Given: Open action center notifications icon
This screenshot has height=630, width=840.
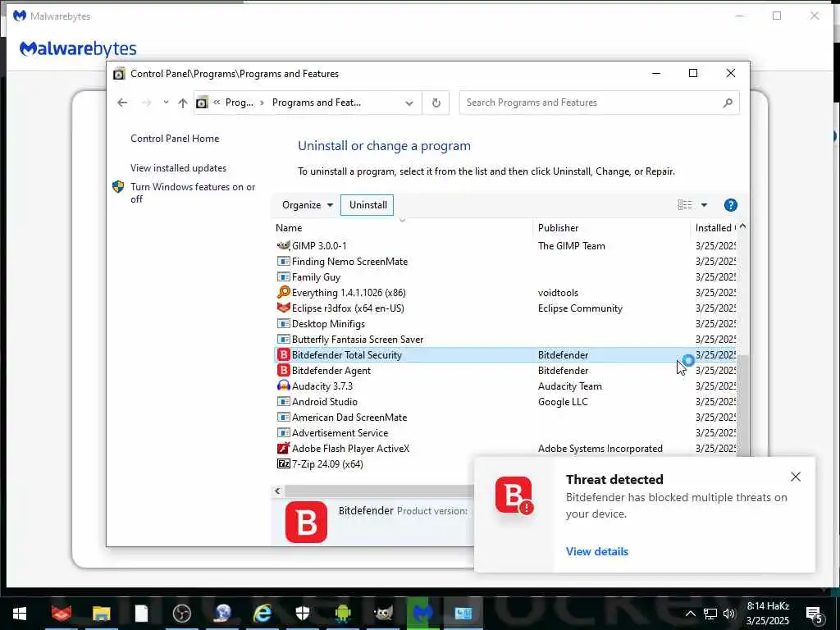Looking at the screenshot, I should click(814, 614).
